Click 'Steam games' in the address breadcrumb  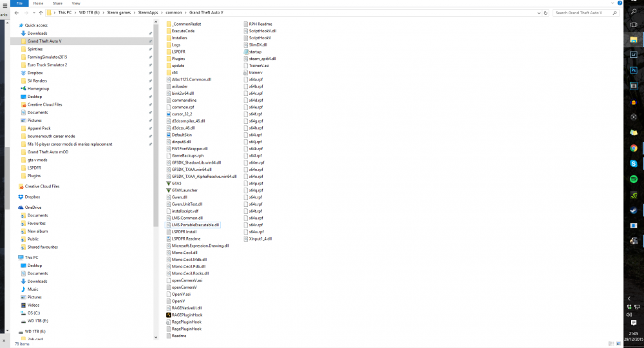coord(118,13)
